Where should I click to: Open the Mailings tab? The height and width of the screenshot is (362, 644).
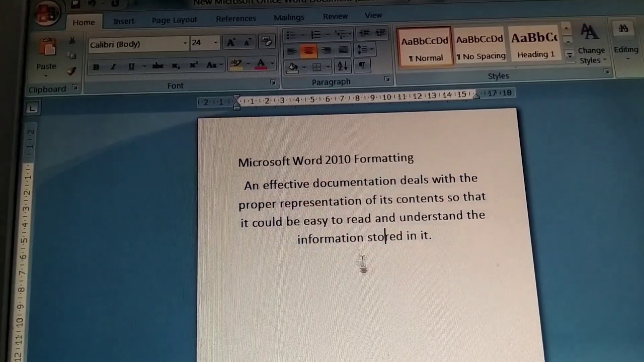289,18
